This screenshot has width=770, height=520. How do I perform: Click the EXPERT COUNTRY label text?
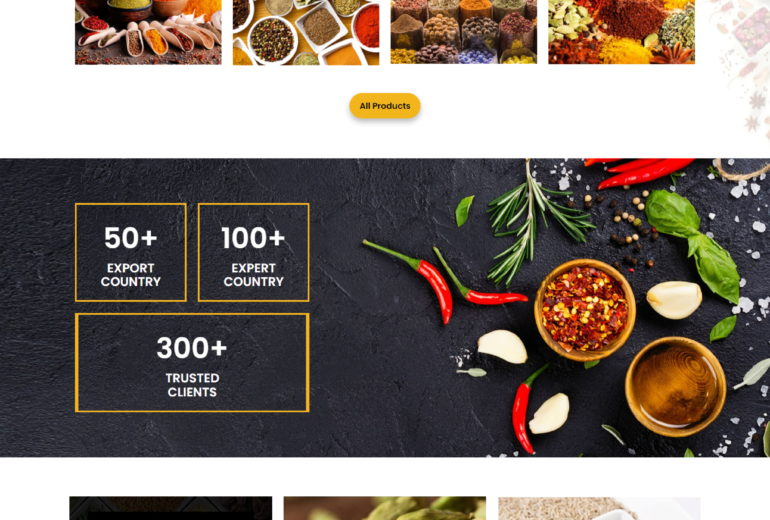point(253,275)
